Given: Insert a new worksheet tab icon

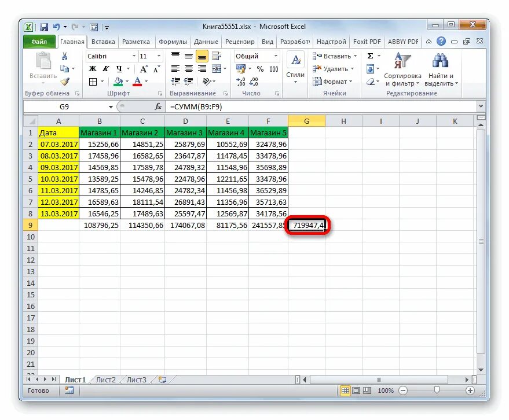Looking at the screenshot, I should (162, 380).
